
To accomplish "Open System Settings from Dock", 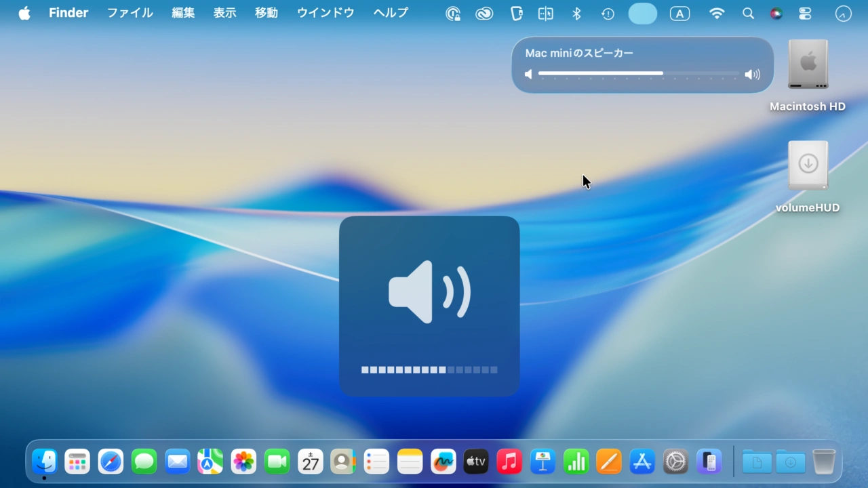I will point(675,462).
